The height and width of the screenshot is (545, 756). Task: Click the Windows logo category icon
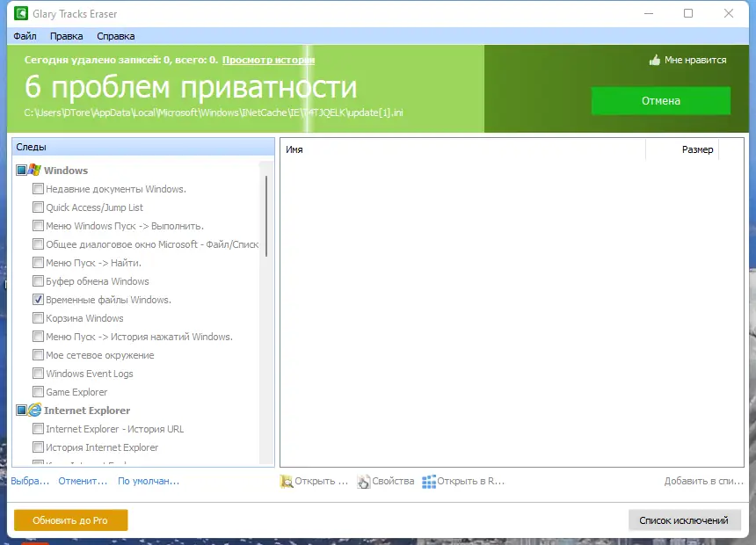[34, 170]
